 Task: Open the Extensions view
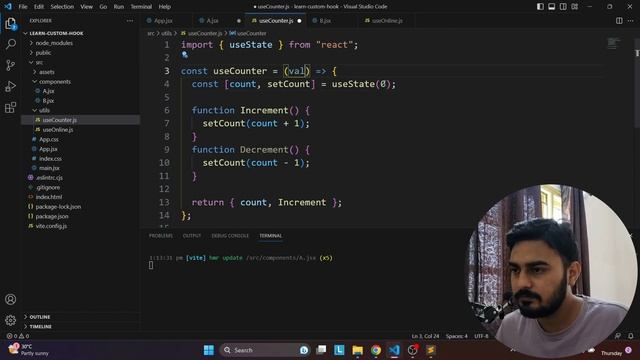[x=11, y=107]
